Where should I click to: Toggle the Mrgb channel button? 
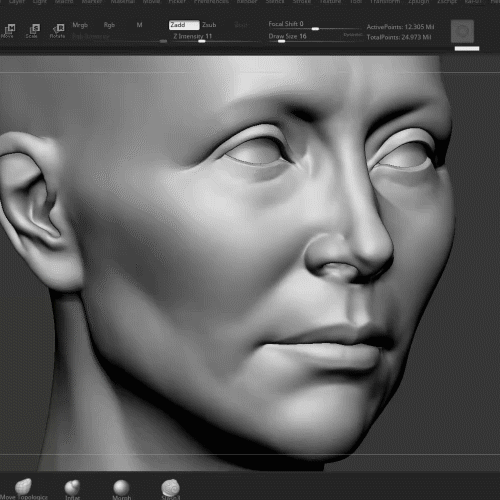coord(80,25)
